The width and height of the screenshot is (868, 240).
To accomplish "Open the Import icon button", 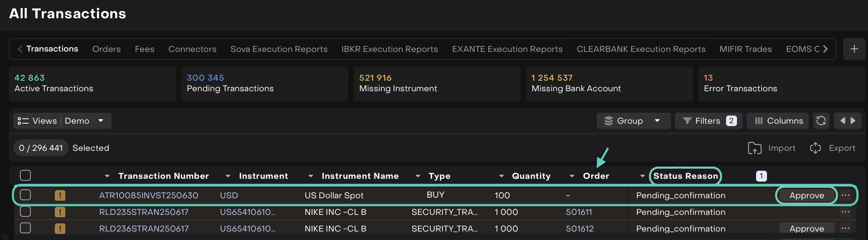I will (755, 148).
